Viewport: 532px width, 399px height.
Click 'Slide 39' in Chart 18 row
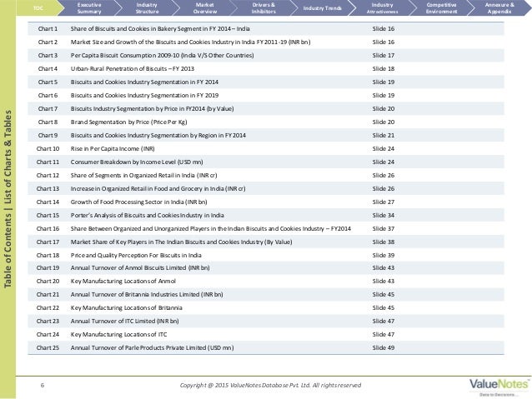click(384, 255)
